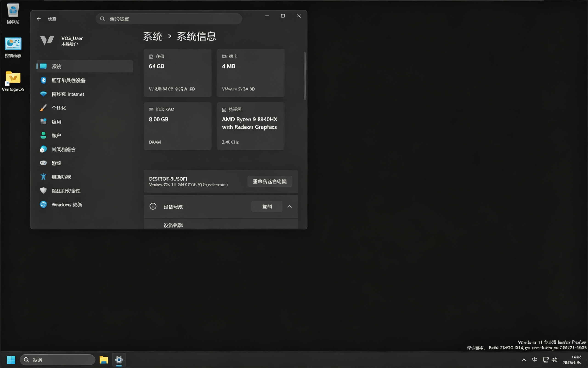Click the 复制 copy button

[267, 206]
